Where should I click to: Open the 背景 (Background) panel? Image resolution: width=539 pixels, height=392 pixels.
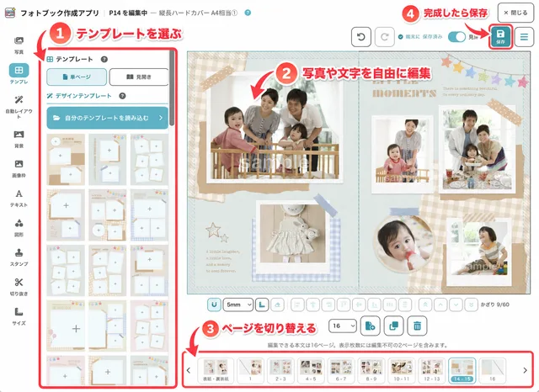(x=19, y=139)
